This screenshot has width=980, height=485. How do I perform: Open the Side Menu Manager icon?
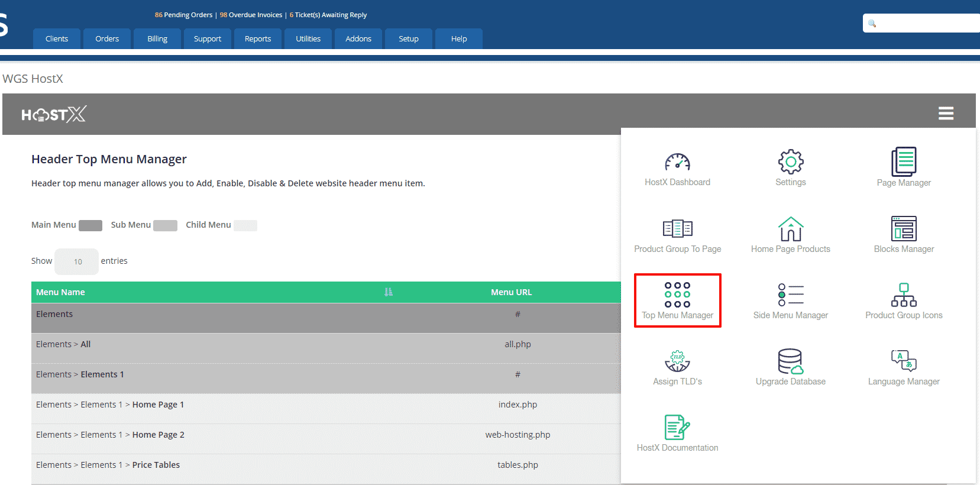coord(790,295)
